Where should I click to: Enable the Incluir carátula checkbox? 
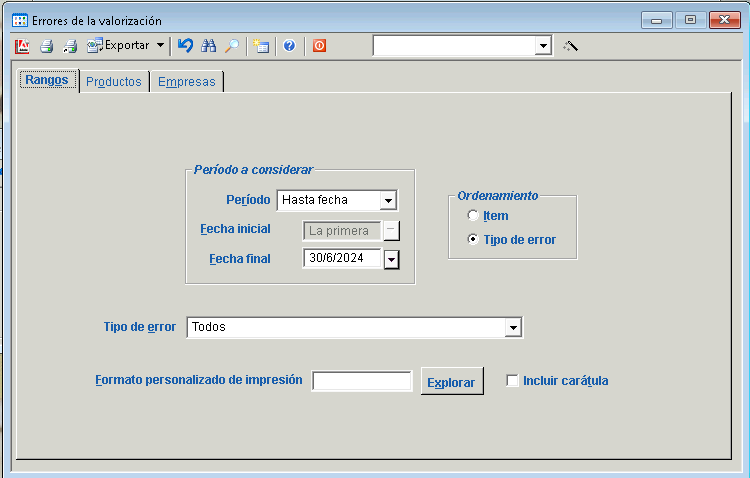(x=513, y=381)
